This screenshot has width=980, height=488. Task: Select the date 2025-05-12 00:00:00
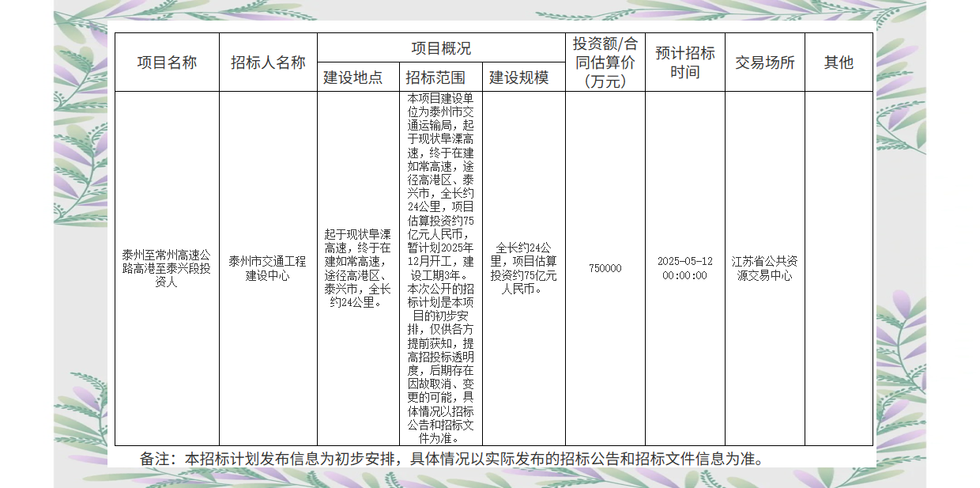pos(685,268)
